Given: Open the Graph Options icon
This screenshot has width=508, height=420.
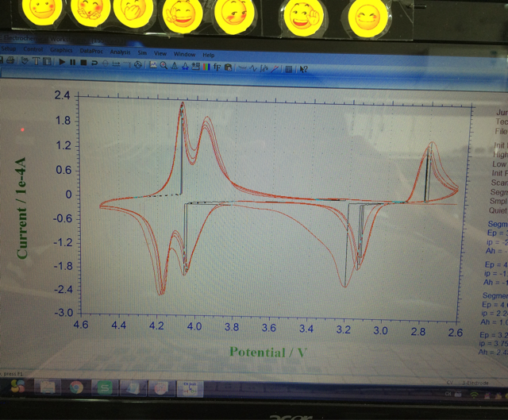Looking at the screenshot, I should pos(196,67).
